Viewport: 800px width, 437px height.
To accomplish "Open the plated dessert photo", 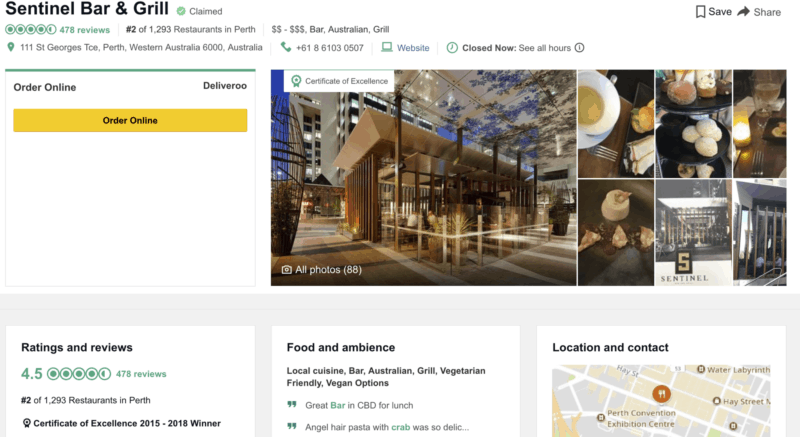I will click(616, 233).
